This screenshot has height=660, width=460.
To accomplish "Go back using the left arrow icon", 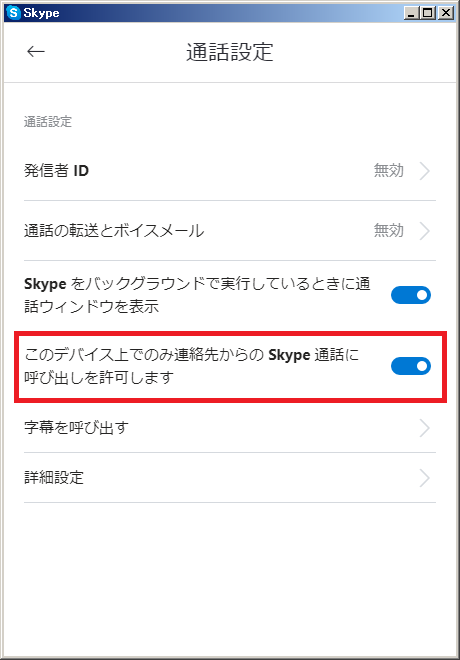I will 36,51.
